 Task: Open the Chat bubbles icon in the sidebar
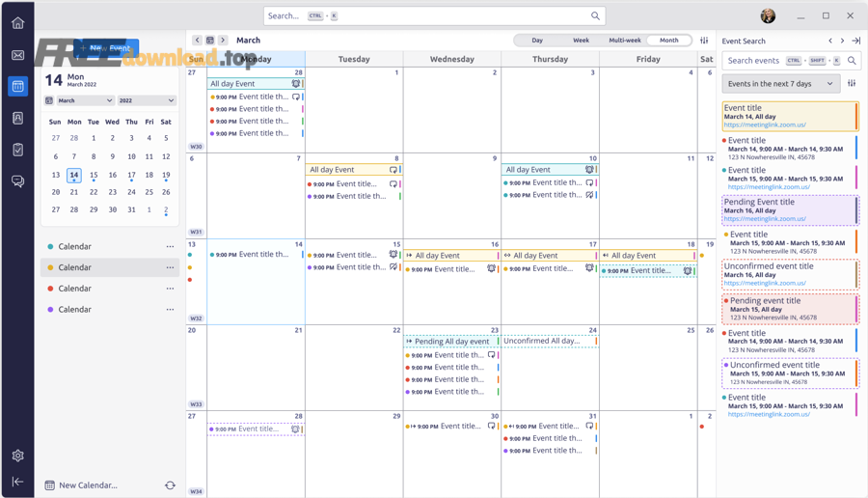17,181
